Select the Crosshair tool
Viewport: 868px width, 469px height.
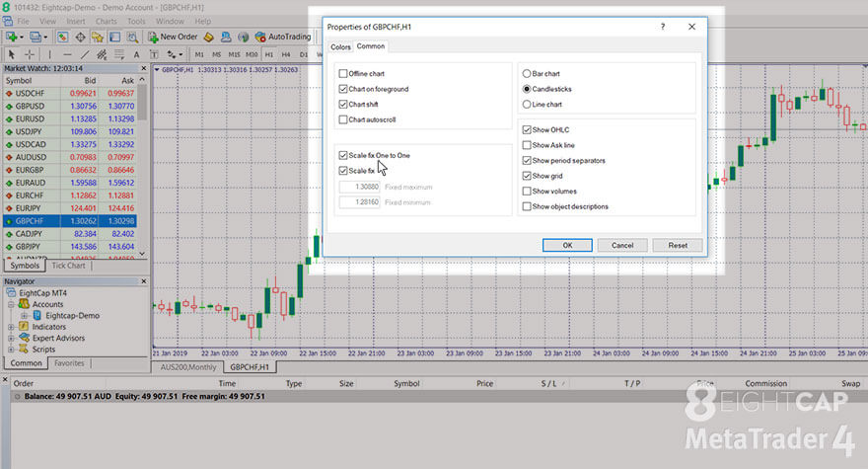point(30,54)
